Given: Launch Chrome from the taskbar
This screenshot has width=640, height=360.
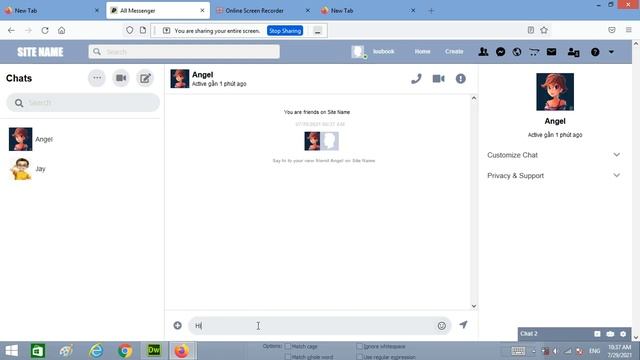Looking at the screenshot, I should (x=125, y=351).
